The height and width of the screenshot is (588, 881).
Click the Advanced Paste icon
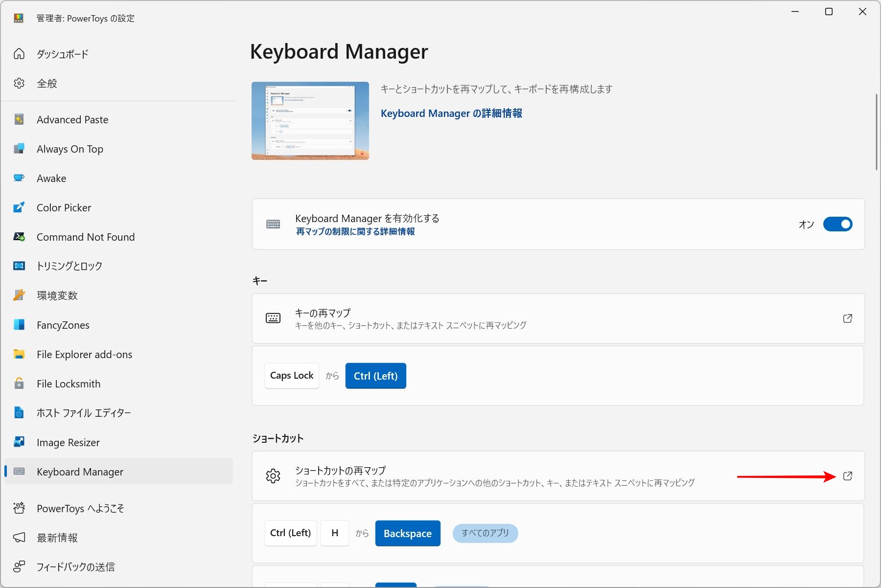pos(19,119)
